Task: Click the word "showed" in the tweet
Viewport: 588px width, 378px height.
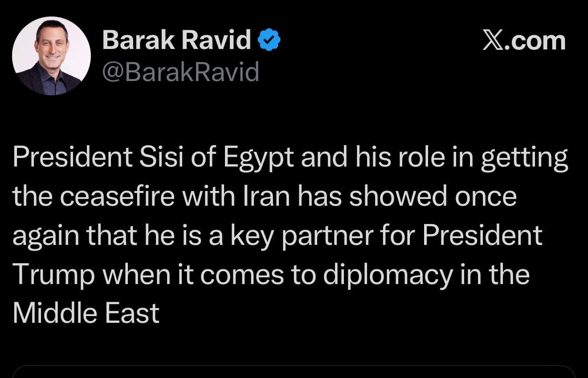Action: 398,196
